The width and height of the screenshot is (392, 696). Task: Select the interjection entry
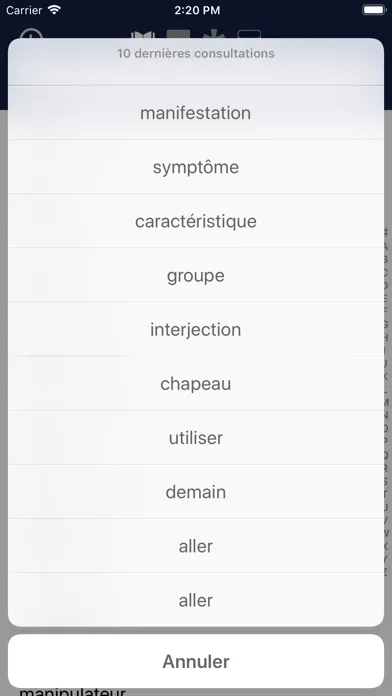tap(196, 329)
